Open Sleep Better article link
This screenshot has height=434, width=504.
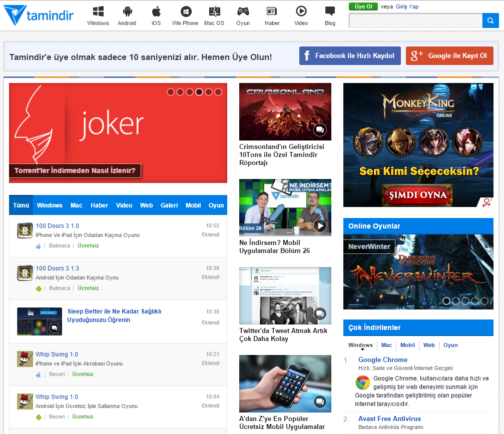point(115,315)
